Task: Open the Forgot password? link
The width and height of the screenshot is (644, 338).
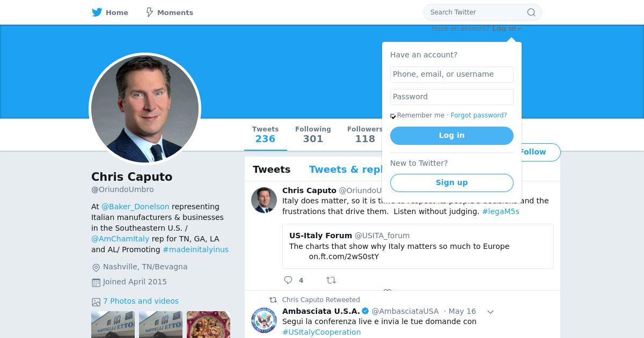Action: [x=479, y=115]
